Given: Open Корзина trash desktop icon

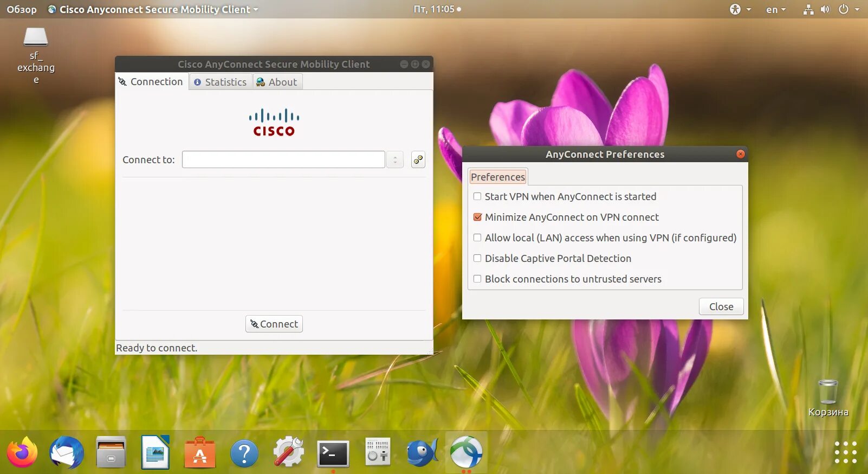Looking at the screenshot, I should click(x=828, y=398).
